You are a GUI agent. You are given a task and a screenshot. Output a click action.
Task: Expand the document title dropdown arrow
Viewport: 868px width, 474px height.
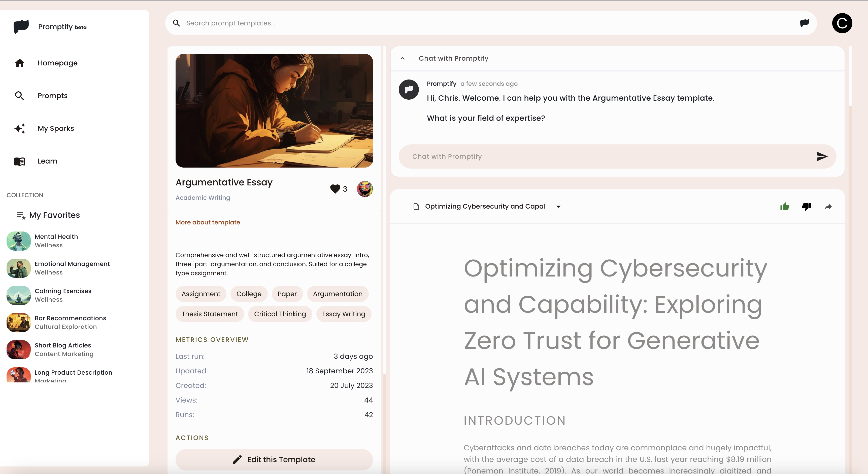[558, 207]
